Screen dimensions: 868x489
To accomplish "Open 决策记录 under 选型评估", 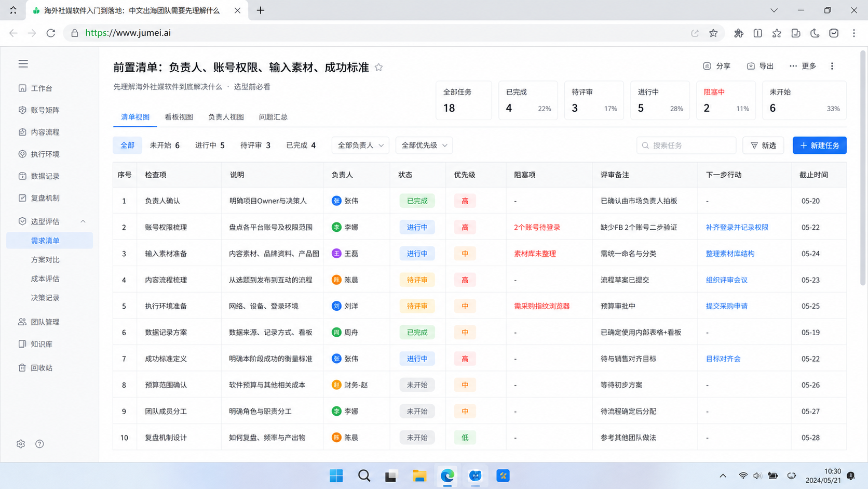I will pyautogui.click(x=45, y=298).
